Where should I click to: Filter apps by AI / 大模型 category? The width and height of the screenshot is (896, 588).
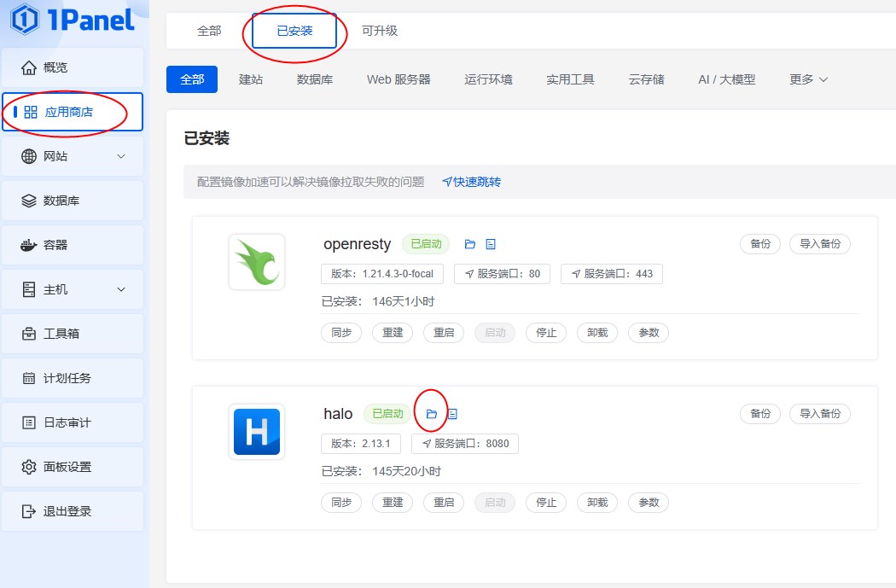click(727, 79)
